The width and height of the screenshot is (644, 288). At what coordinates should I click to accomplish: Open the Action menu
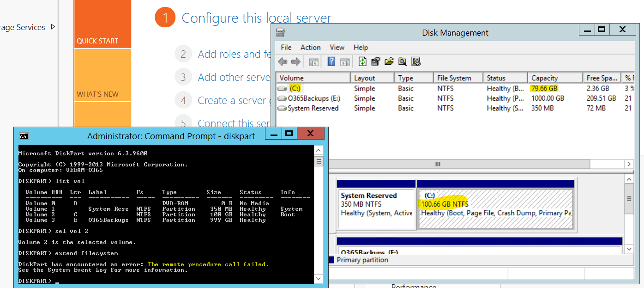pyautogui.click(x=310, y=47)
